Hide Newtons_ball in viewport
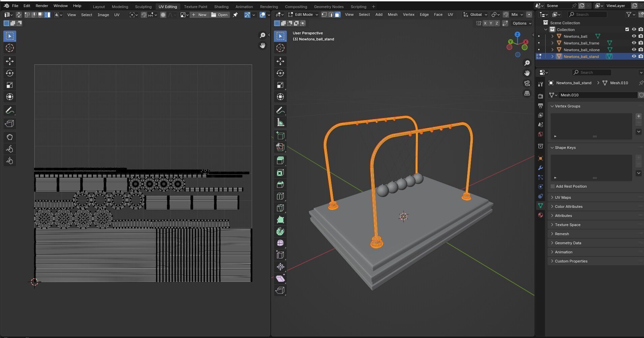 634,36
